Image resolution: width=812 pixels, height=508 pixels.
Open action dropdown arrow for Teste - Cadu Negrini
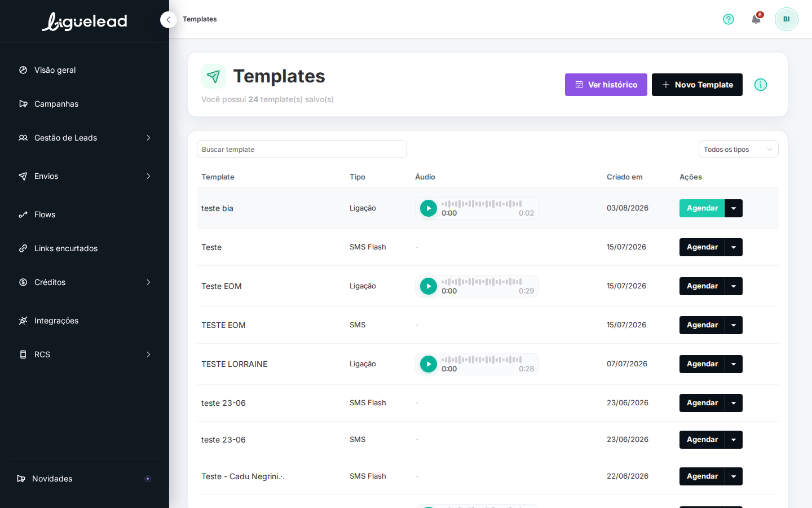point(734,476)
